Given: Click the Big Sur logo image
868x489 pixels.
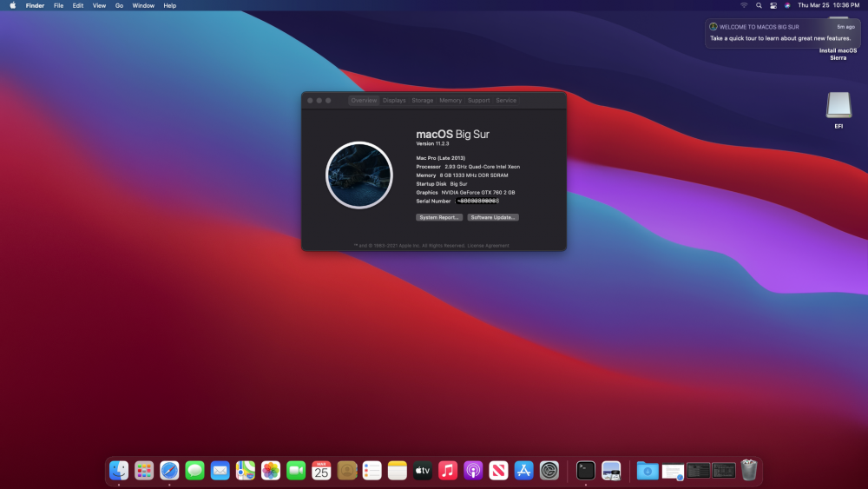Looking at the screenshot, I should pos(359,175).
